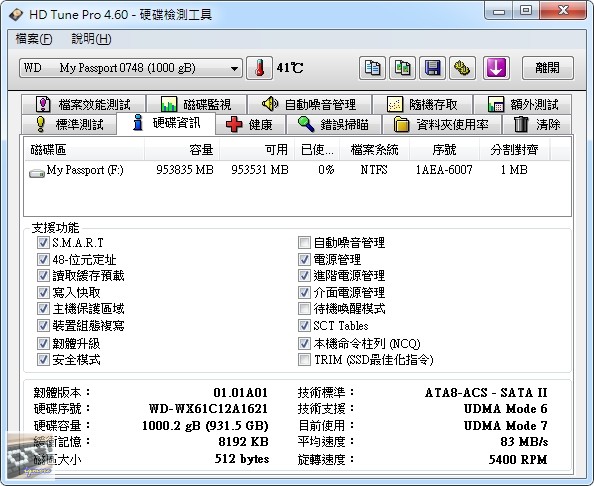
Task: Select the 硬碟資訊 tab
Action: click(x=166, y=123)
